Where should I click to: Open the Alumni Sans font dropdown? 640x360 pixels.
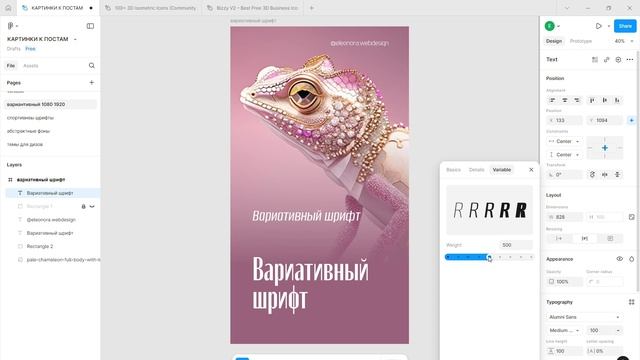(584, 317)
